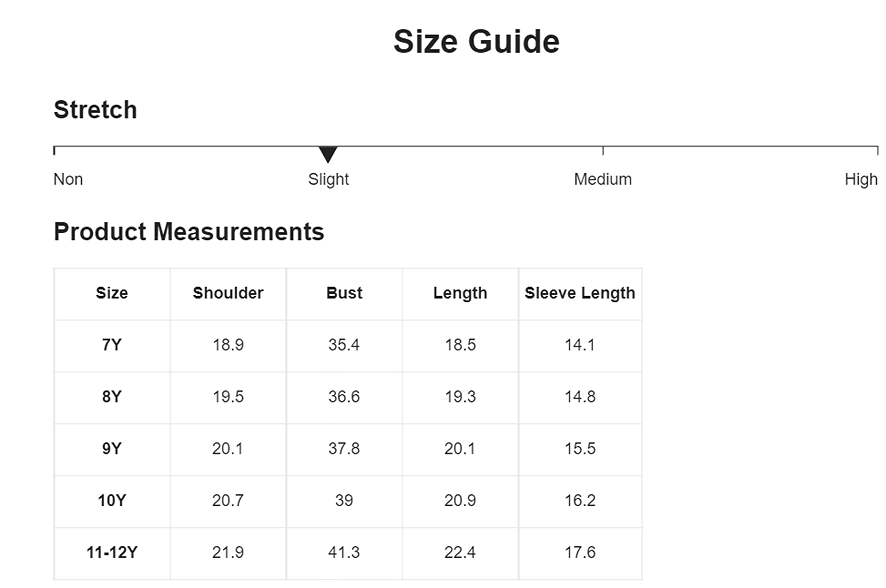
Task: Click the 9Y size row label
Action: (112, 448)
